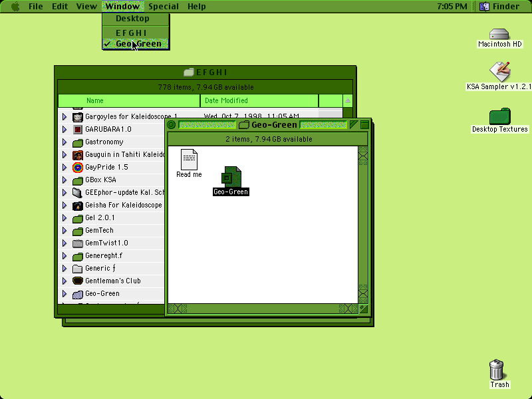The width and height of the screenshot is (532, 399).
Task: Click the Gel 2.0.1 folder icon
Action: [x=78, y=218]
